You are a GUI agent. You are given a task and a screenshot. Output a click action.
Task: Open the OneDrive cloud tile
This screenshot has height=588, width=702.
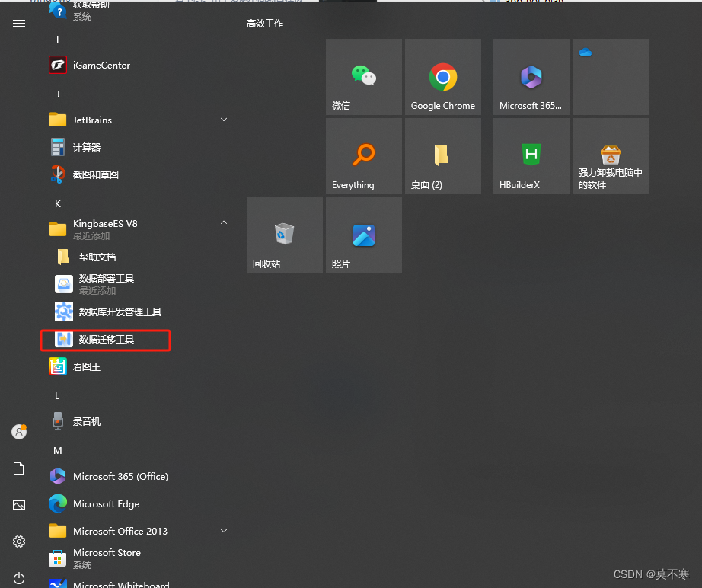coord(610,77)
